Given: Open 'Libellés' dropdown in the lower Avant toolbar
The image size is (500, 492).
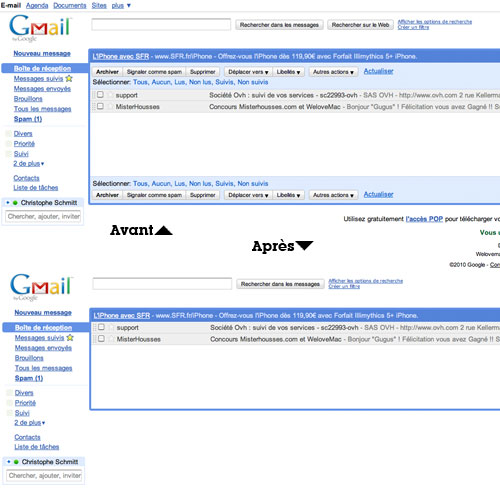Looking at the screenshot, I should point(288,195).
